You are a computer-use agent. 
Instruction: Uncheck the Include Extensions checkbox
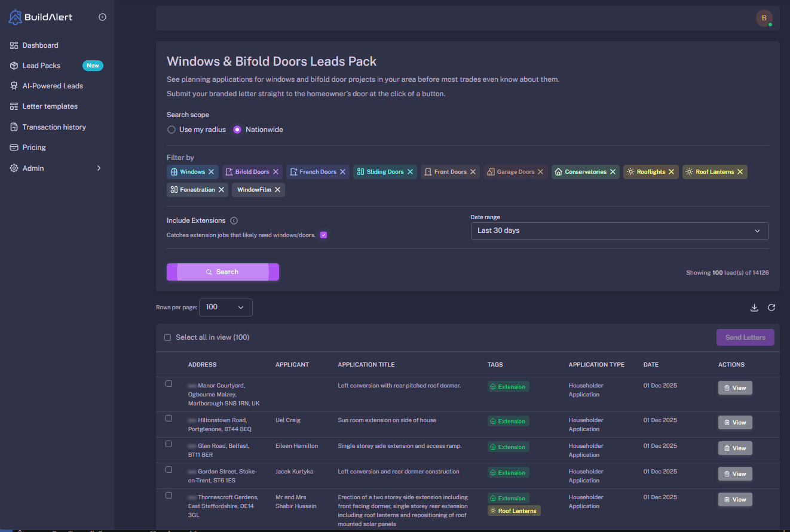323,235
